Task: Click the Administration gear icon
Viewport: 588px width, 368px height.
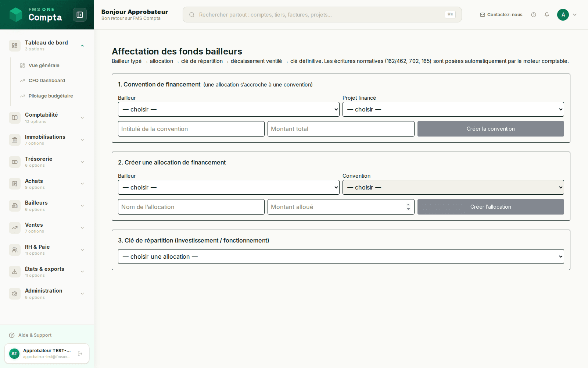Action: click(15, 294)
